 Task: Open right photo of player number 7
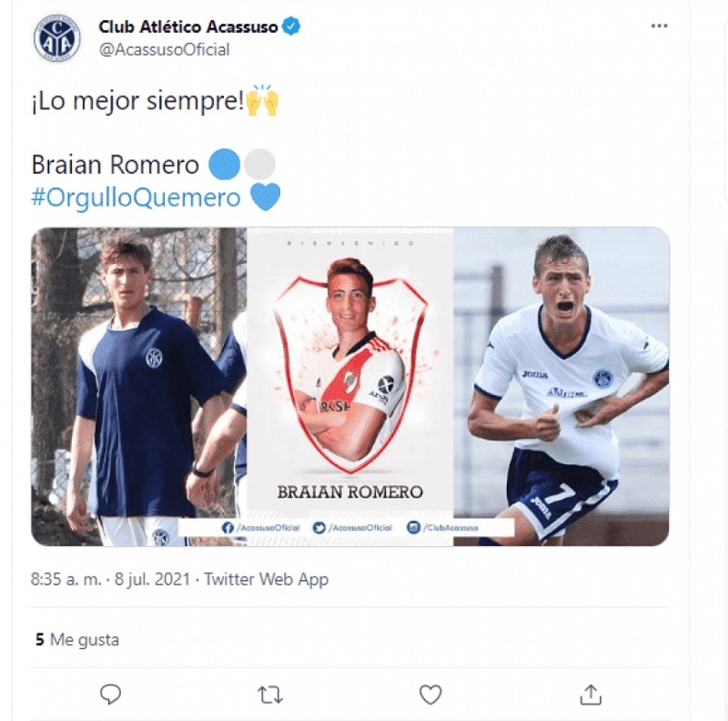[561, 387]
